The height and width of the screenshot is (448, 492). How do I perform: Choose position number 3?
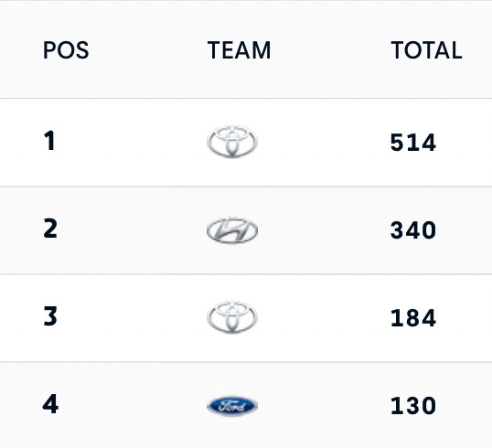50,316
